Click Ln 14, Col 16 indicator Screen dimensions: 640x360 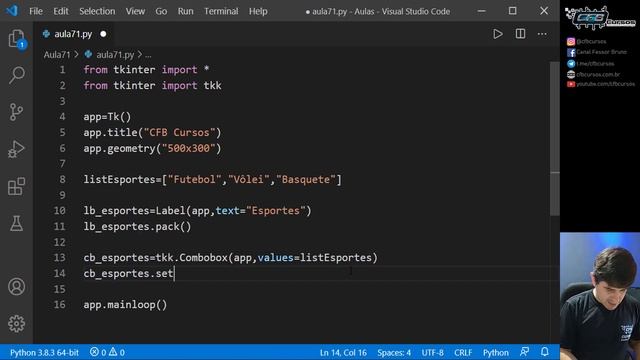pyautogui.click(x=343, y=352)
